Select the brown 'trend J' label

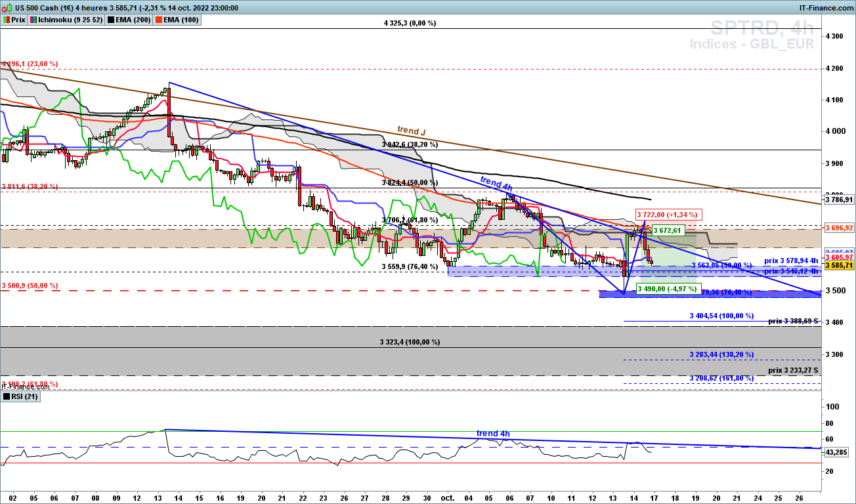click(412, 130)
